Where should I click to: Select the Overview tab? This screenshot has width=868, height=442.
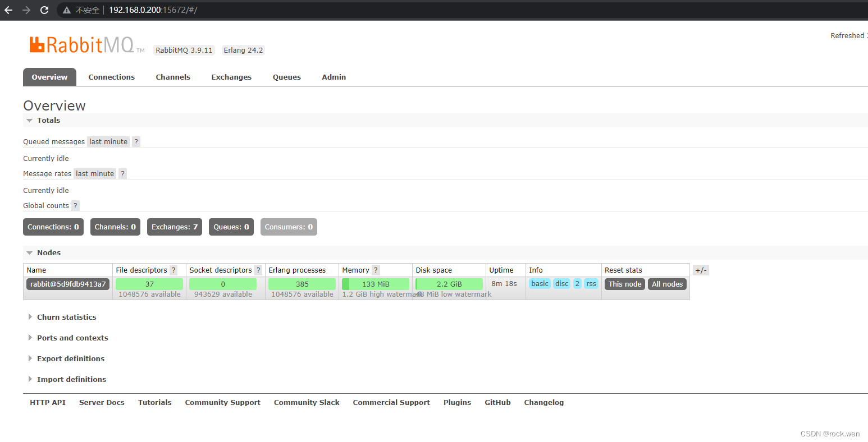(49, 77)
